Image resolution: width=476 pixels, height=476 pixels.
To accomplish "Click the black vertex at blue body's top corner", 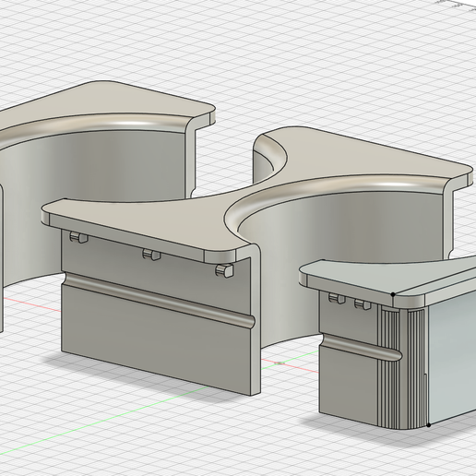I will coord(393,294).
